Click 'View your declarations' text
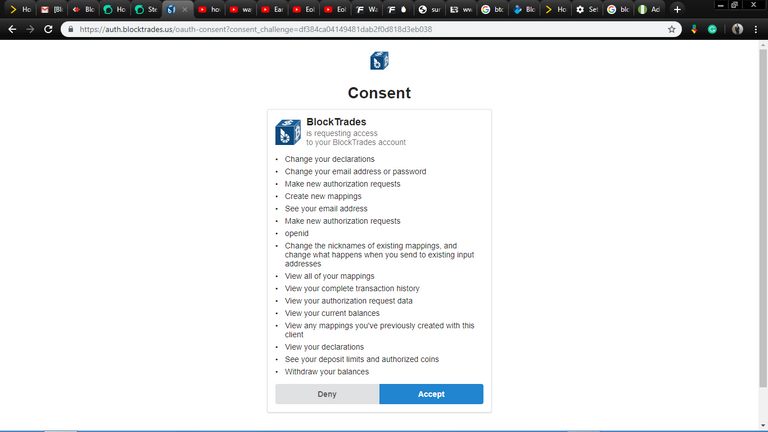The height and width of the screenshot is (432, 768). pyautogui.click(x=324, y=347)
